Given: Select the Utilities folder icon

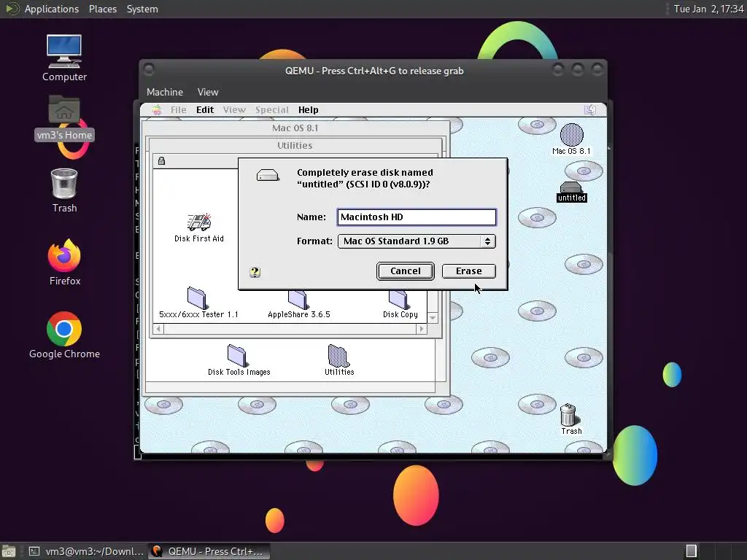Looking at the screenshot, I should (x=339, y=360).
